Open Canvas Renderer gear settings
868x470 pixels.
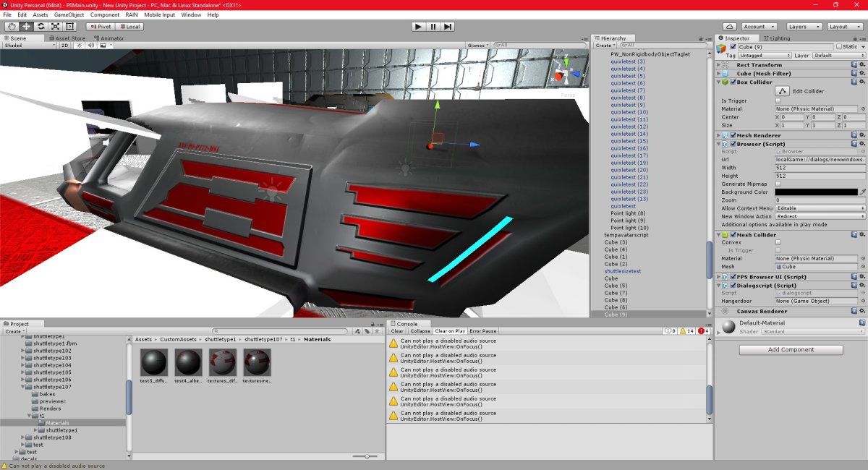(x=862, y=312)
